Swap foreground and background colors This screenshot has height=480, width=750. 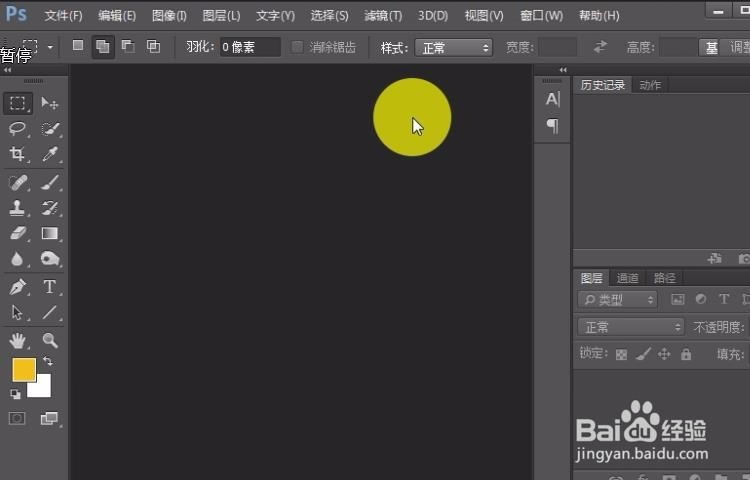point(48,361)
